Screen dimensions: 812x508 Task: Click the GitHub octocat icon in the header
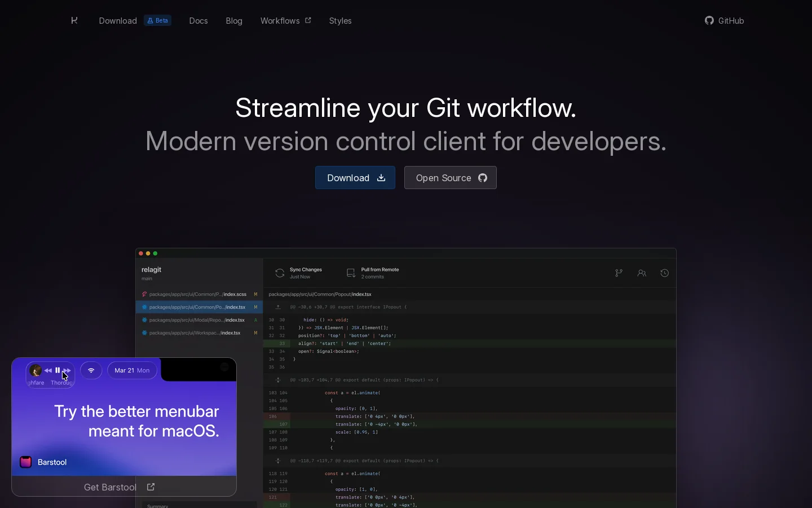coord(709,20)
